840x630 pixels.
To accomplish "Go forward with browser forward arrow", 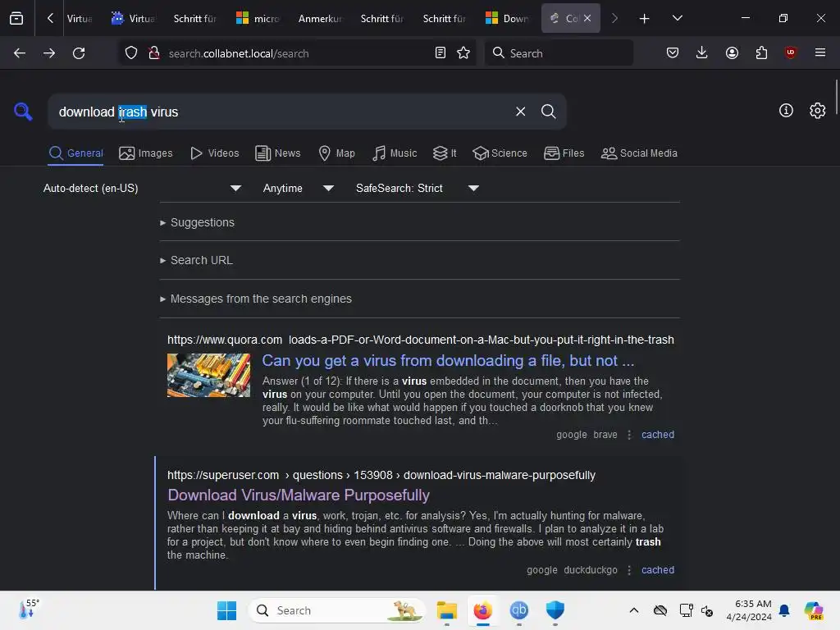I will 49,53.
